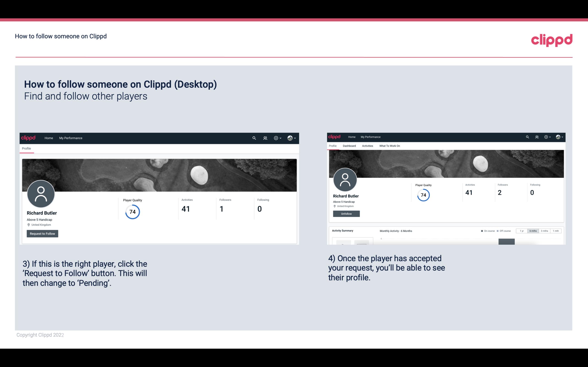Click the 'Home' menu item in navigation
588x367 pixels.
(48, 138)
